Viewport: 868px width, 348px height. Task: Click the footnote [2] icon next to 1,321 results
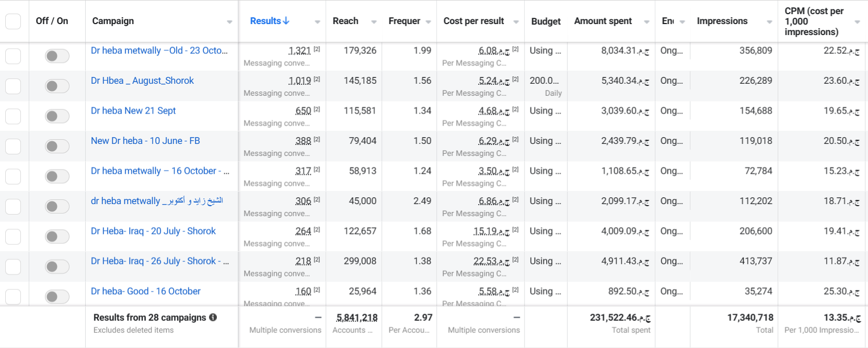[x=317, y=49]
